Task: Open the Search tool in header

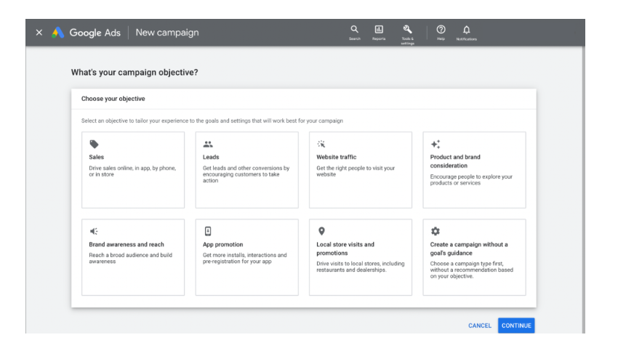Action: pyautogui.click(x=354, y=32)
